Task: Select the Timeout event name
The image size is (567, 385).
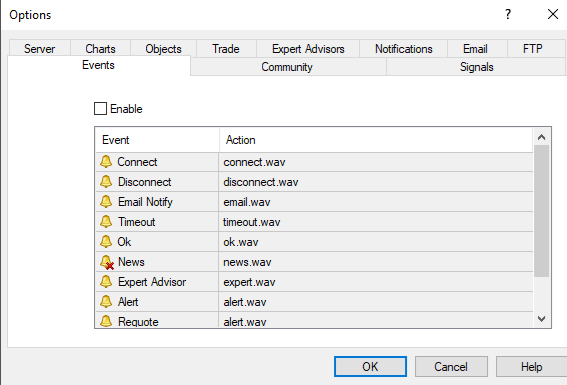Action: click(x=136, y=222)
